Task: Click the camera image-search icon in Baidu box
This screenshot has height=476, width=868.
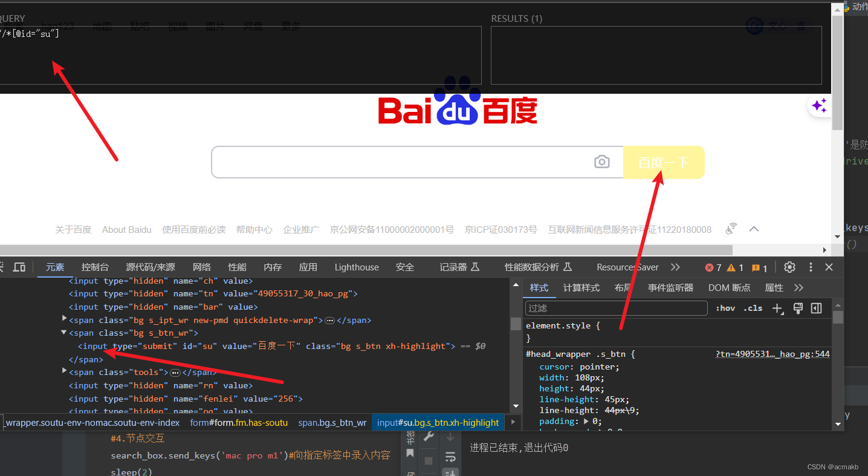Action: click(602, 162)
